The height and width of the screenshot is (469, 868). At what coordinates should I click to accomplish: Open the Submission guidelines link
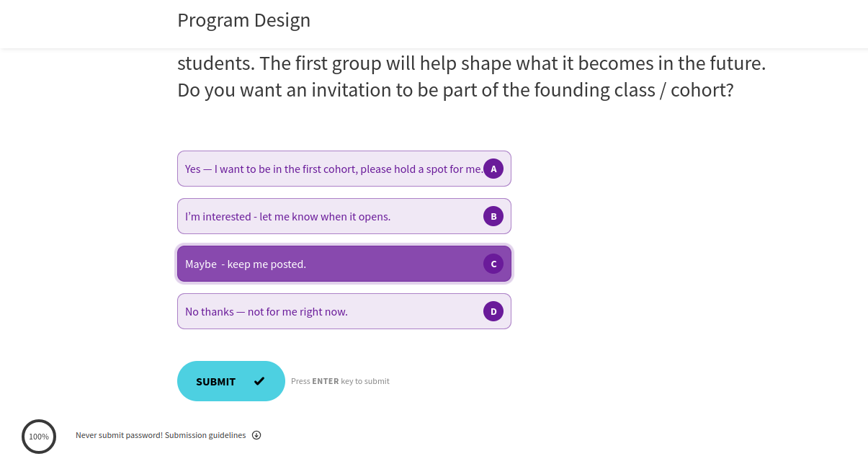click(205, 435)
